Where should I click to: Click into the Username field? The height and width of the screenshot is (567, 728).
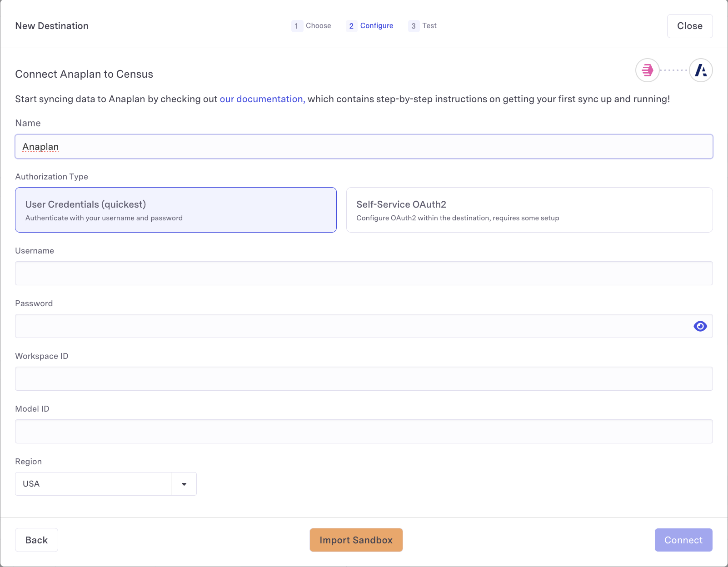pyautogui.click(x=364, y=274)
